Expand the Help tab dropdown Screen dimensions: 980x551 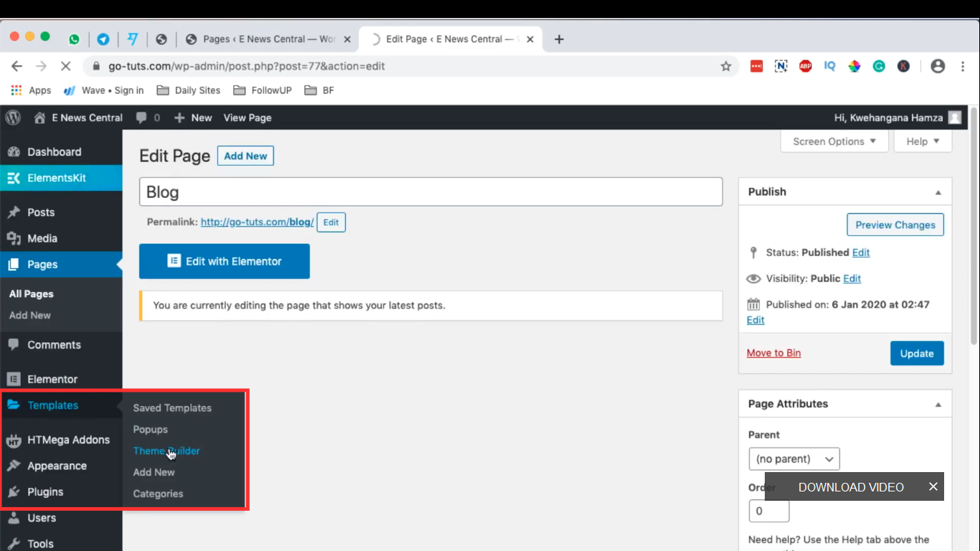coord(923,141)
